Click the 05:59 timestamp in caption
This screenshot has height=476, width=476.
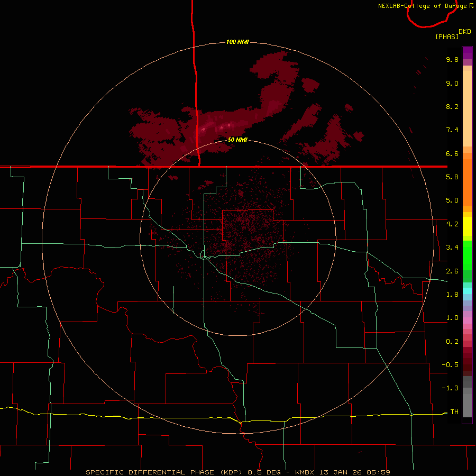[x=378, y=472]
